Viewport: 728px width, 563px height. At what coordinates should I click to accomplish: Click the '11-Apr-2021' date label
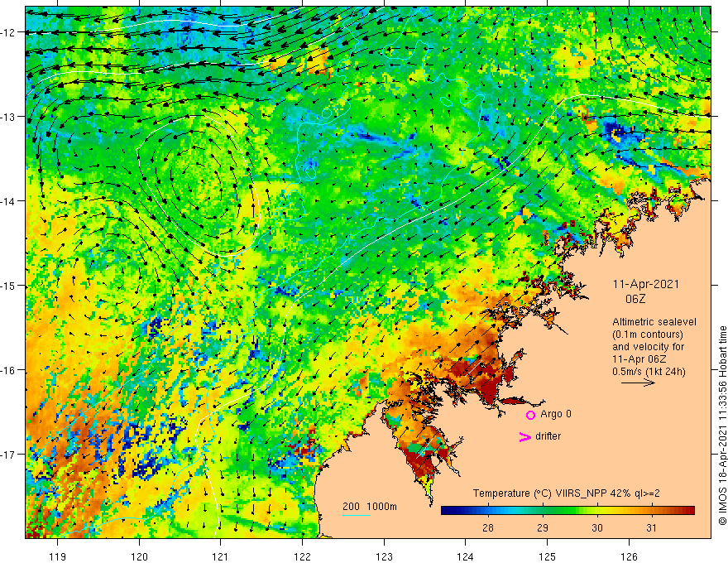click(646, 284)
